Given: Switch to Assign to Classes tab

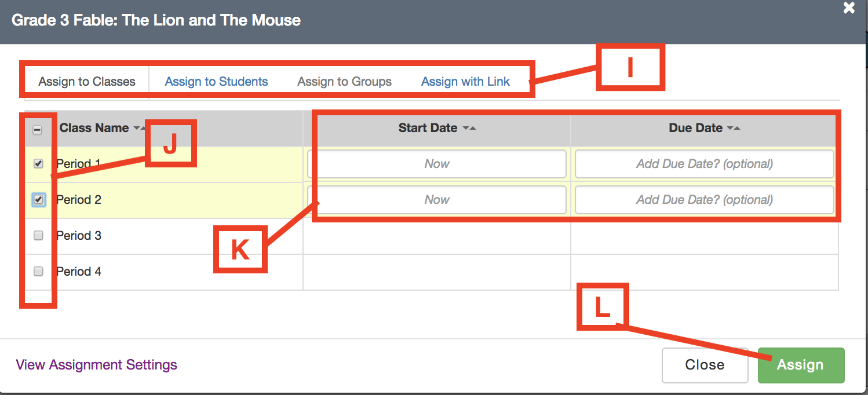Looking at the screenshot, I should click(87, 82).
